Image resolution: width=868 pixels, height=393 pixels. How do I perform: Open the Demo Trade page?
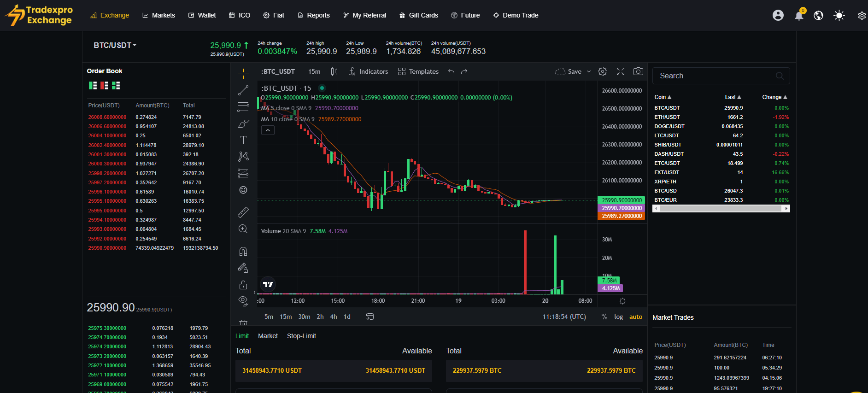pos(516,15)
